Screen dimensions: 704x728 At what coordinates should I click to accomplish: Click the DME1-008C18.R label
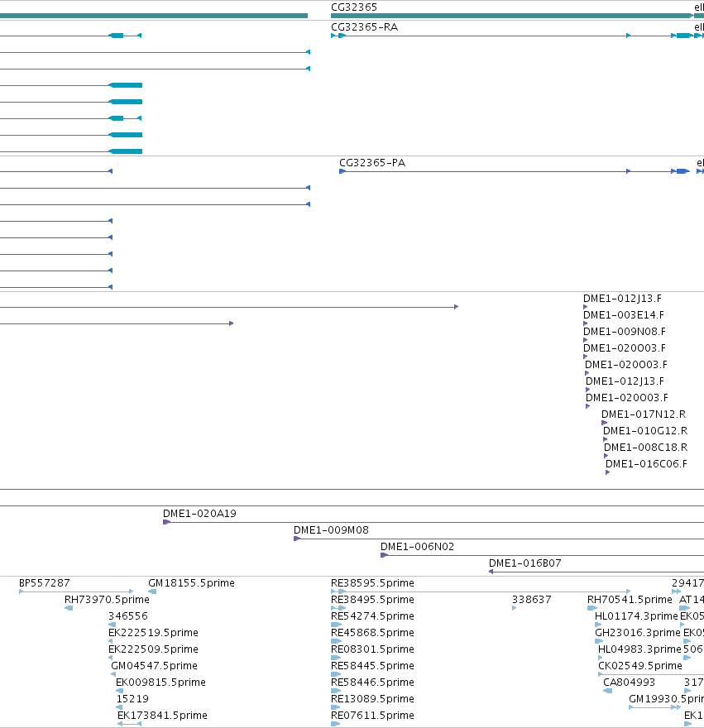(645, 448)
